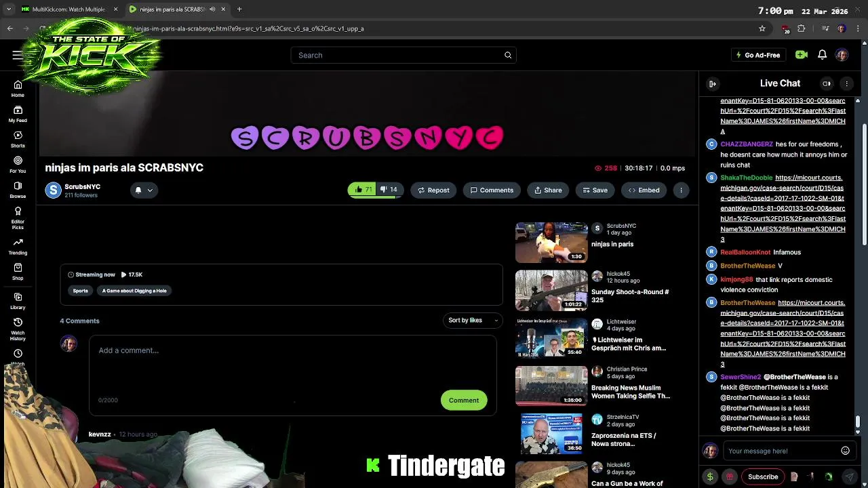Image resolution: width=868 pixels, height=488 pixels.
Task: Collapse the Live Chat panel
Action: [713, 83]
